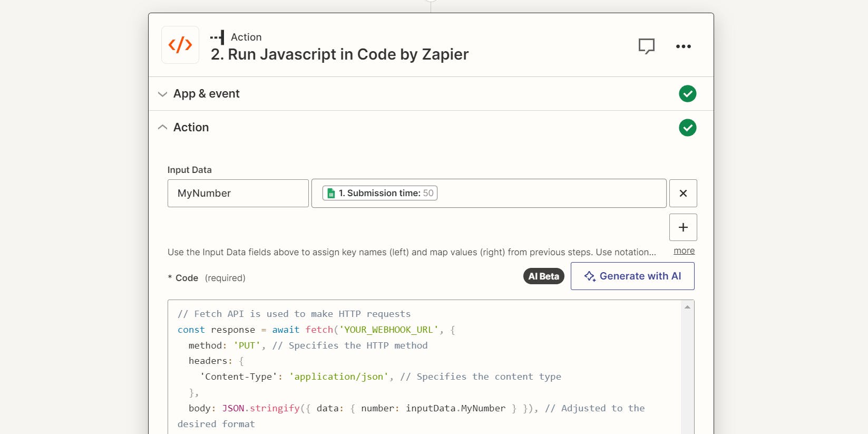Click 'JSON.stringify' in the code editor
Screen dimensions: 868x434
[x=261, y=408]
